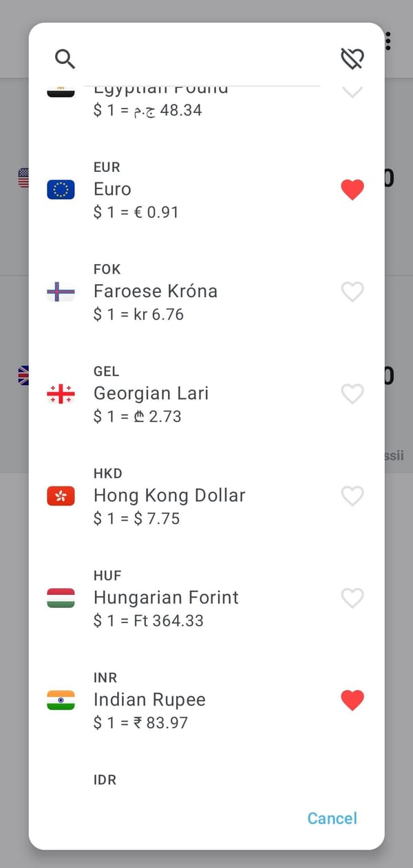Collapse the Egyptian Pound entry chevron
This screenshot has height=868, width=413.
coord(352,91)
